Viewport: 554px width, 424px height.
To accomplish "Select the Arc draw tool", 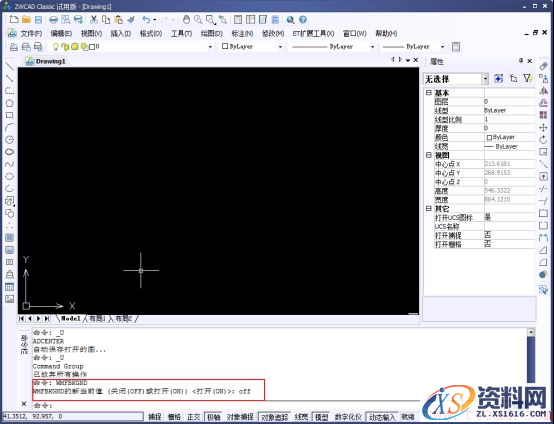I will (10, 127).
